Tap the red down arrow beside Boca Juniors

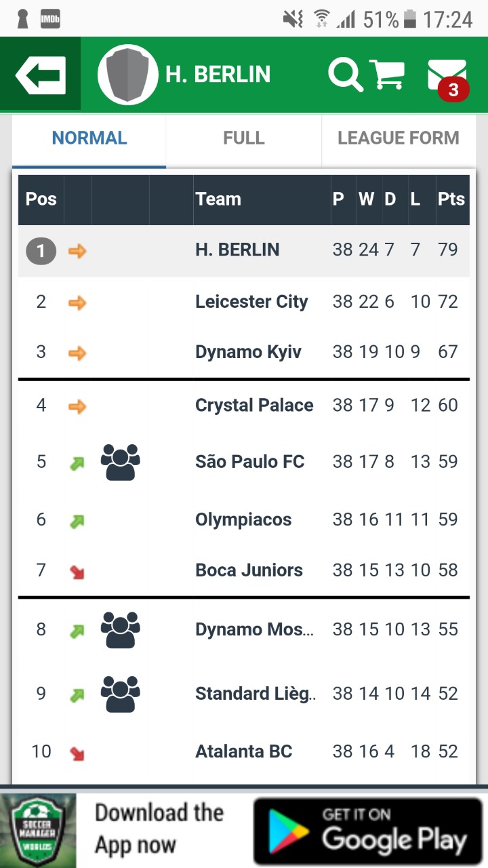(77, 572)
